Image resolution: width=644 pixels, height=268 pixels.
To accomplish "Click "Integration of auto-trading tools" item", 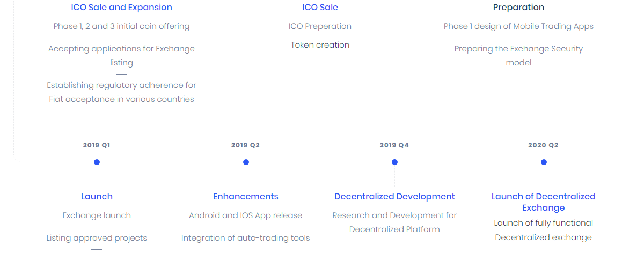I will tap(246, 238).
